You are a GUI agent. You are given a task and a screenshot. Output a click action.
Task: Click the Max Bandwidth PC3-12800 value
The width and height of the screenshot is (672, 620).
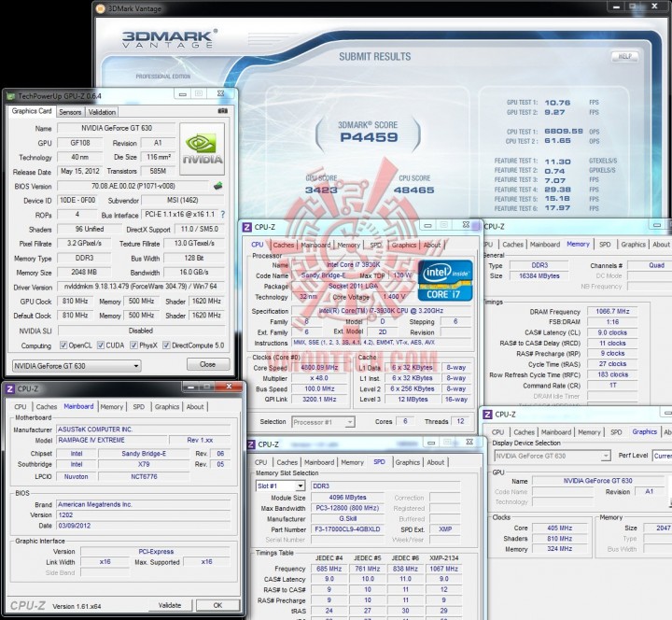[347, 508]
